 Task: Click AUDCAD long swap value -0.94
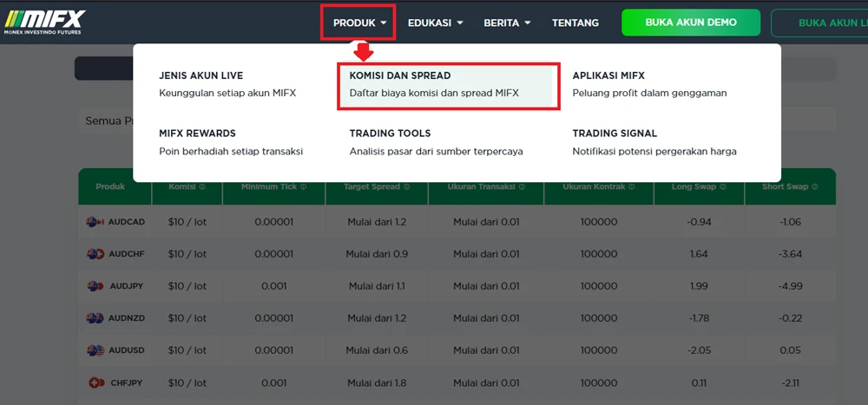coord(699,222)
